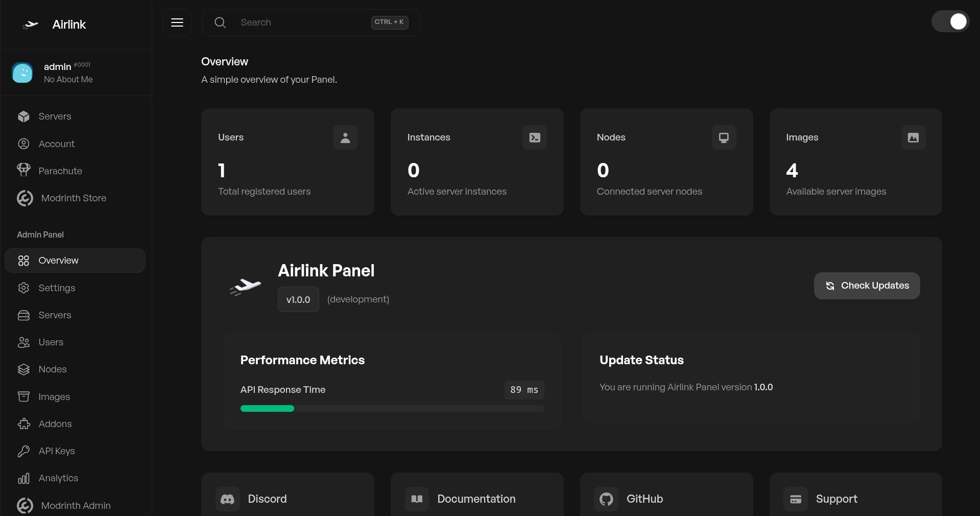Click the Documentation book icon
Screen dimensions: 980x516
coord(417,499)
